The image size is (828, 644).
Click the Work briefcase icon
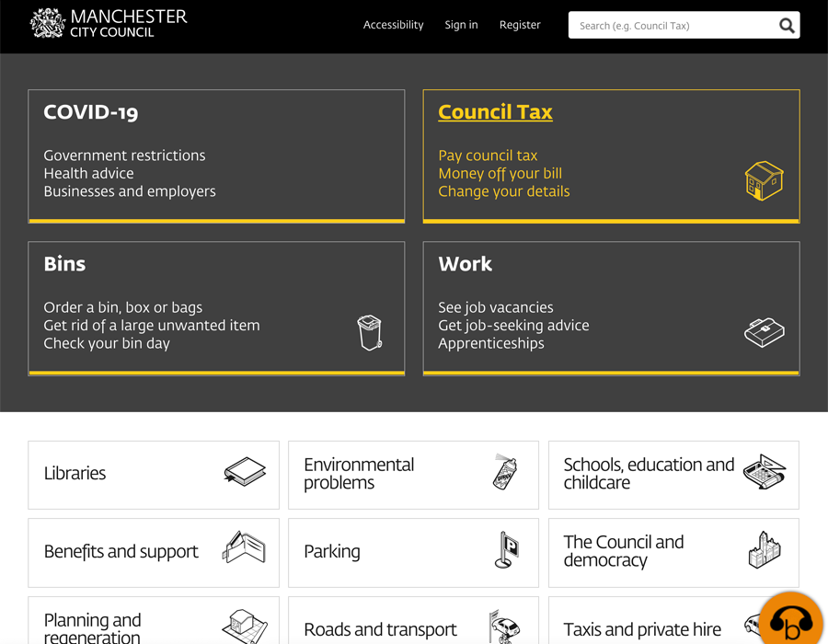coord(764,332)
